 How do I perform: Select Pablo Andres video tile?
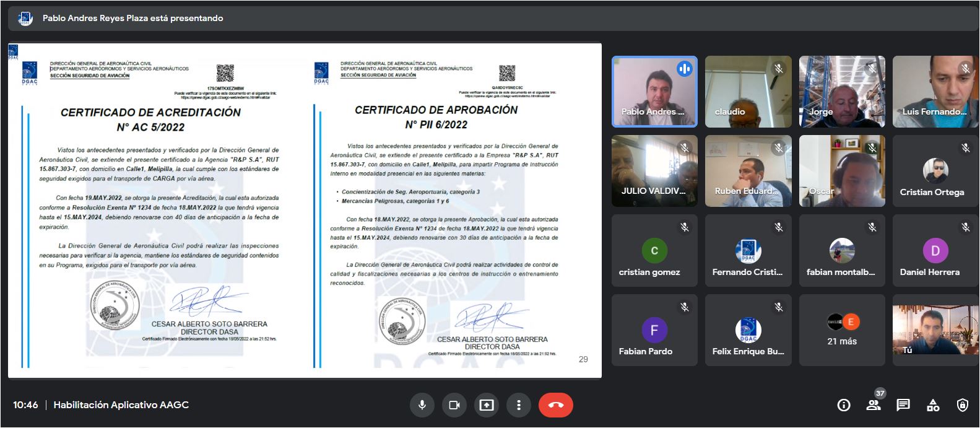pos(654,92)
